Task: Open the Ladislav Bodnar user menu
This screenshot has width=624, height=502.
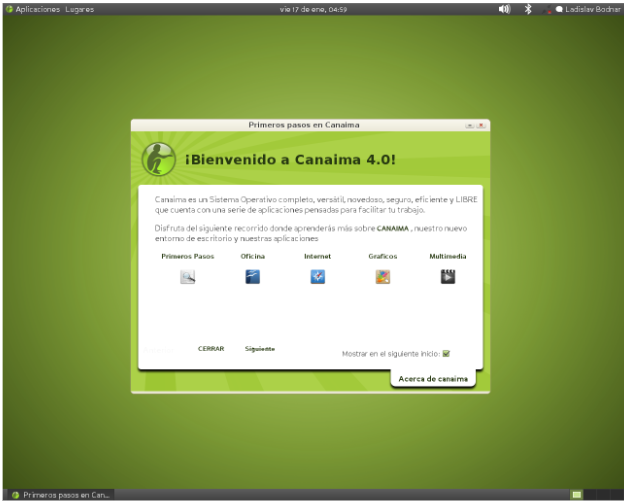Action: 588,9
